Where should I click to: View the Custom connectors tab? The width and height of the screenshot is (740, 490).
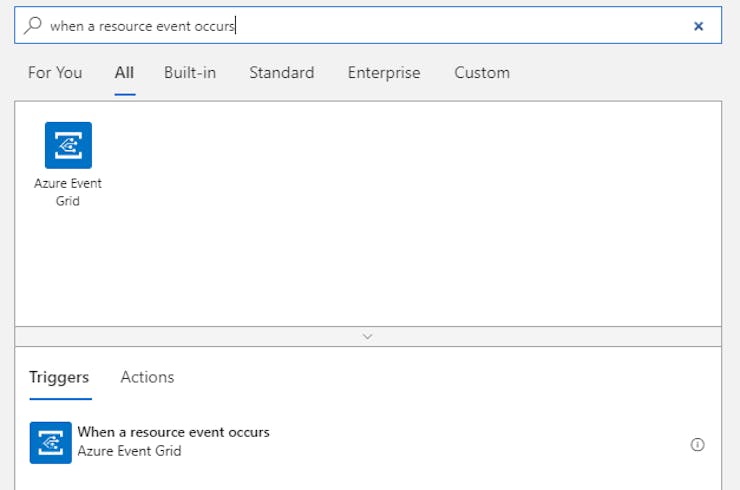click(x=482, y=73)
